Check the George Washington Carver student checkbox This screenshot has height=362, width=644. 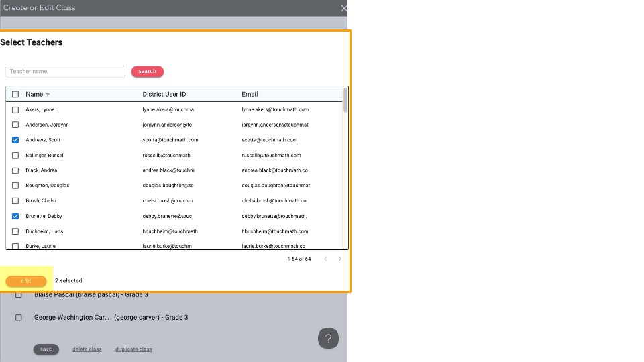tap(19, 317)
